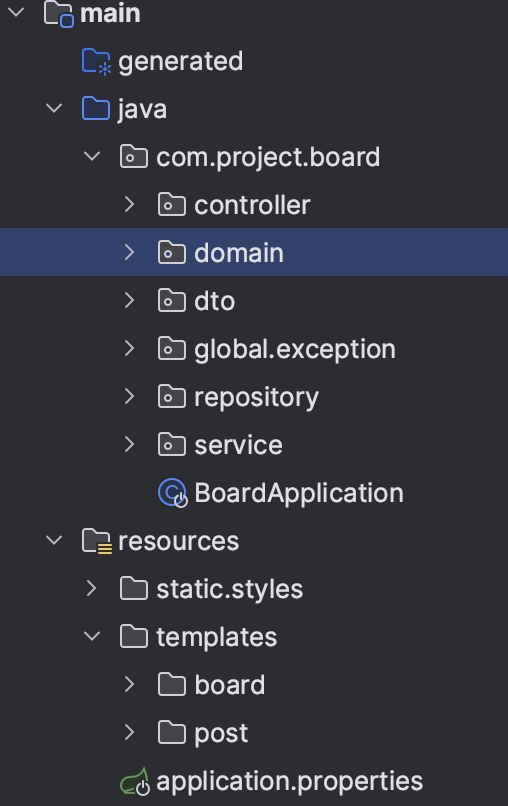Collapse the templates folder
This screenshot has width=508, height=806.
pyautogui.click(x=92, y=636)
